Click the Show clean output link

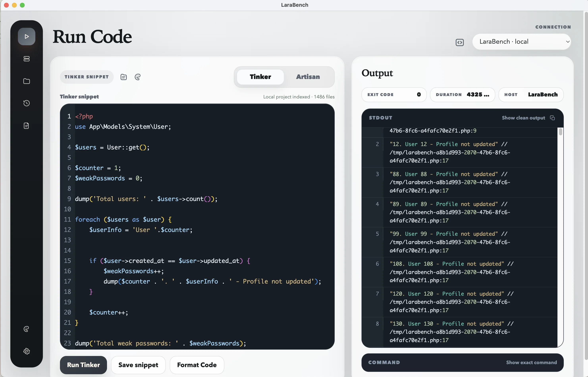523,118
